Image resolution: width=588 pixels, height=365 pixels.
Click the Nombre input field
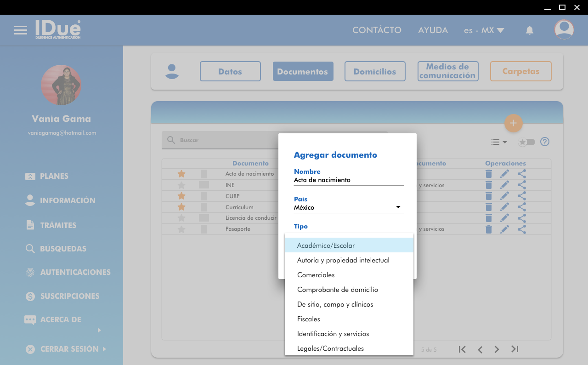click(x=349, y=180)
